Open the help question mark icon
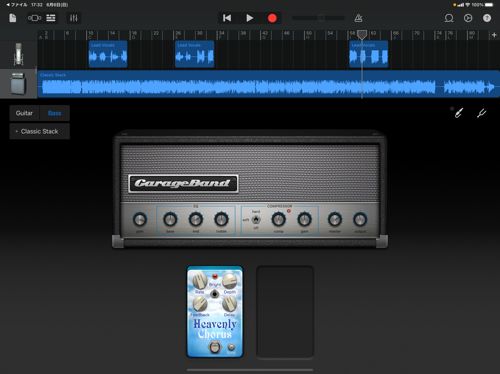Viewport: 500px width, 374px height. [x=487, y=18]
